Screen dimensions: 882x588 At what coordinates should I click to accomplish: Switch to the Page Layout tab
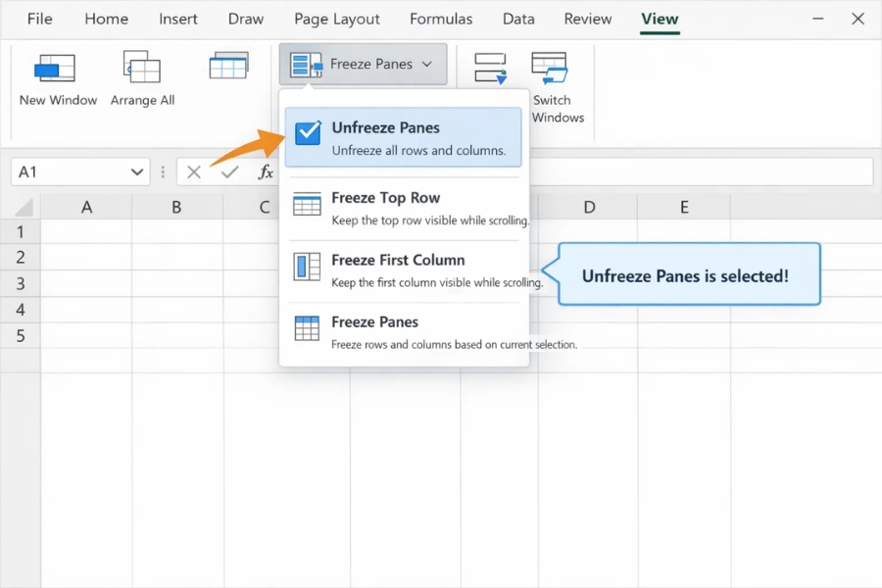337,19
